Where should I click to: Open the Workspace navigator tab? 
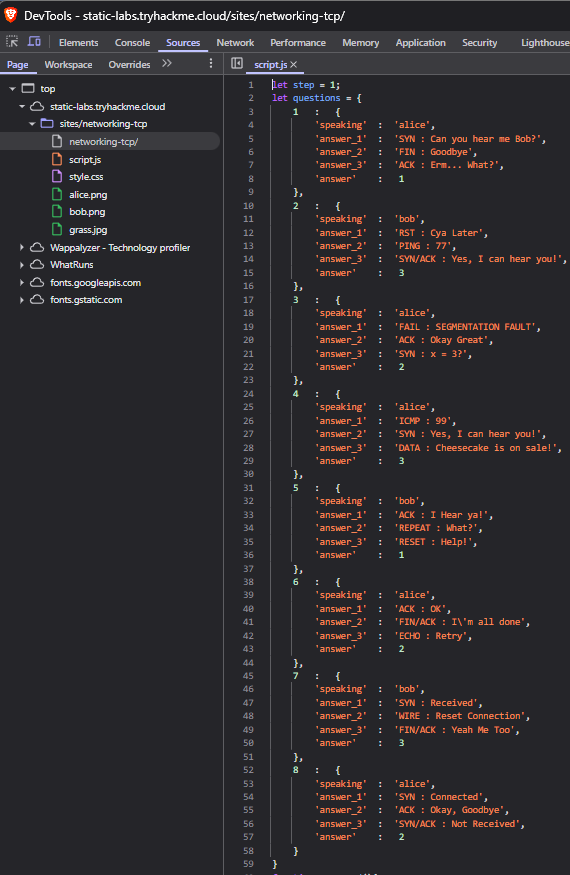[x=68, y=65]
